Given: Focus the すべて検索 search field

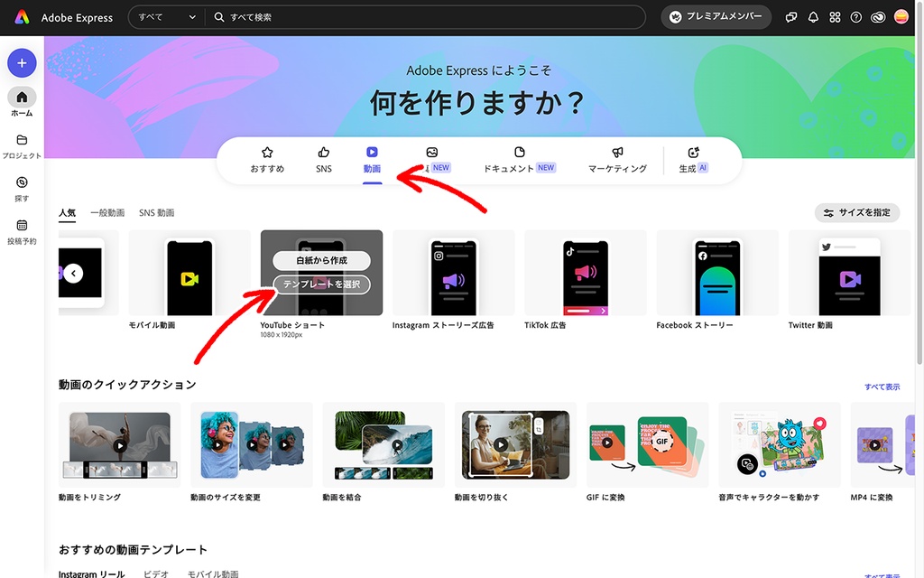Looking at the screenshot, I should click(424, 17).
